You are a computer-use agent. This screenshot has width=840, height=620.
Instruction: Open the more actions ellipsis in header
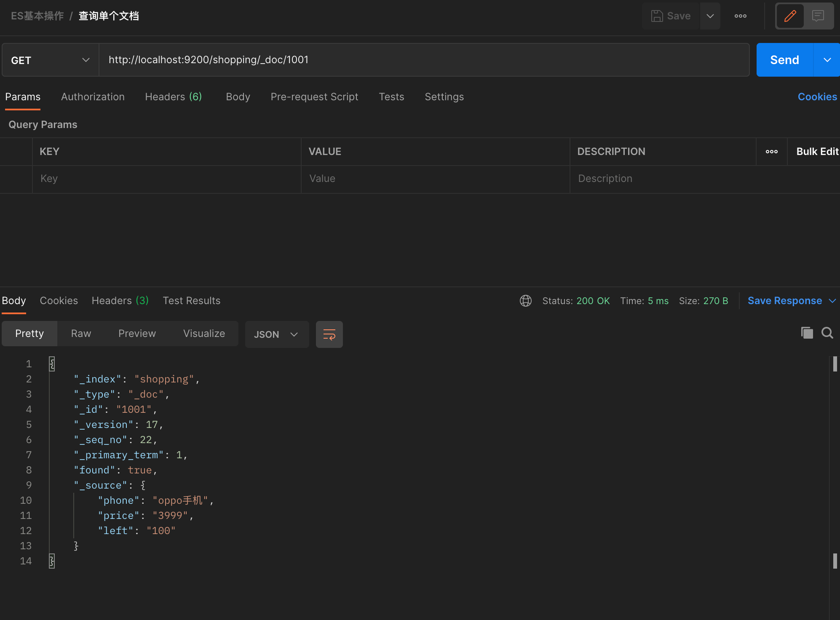741,16
